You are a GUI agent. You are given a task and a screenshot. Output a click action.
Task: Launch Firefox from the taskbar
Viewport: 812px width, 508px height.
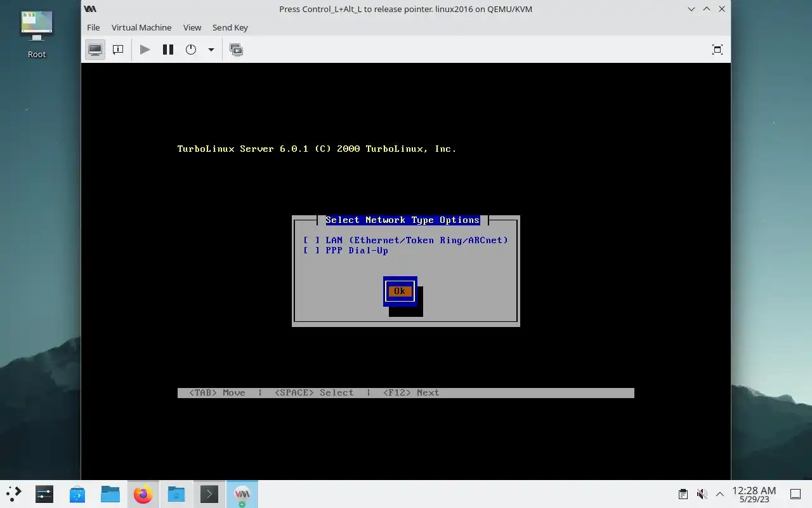tap(143, 494)
